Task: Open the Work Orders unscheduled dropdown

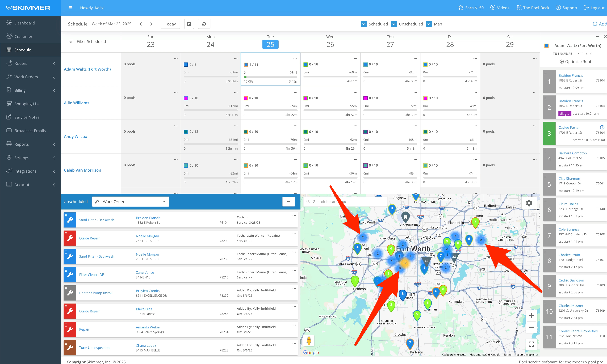Action: tap(130, 202)
